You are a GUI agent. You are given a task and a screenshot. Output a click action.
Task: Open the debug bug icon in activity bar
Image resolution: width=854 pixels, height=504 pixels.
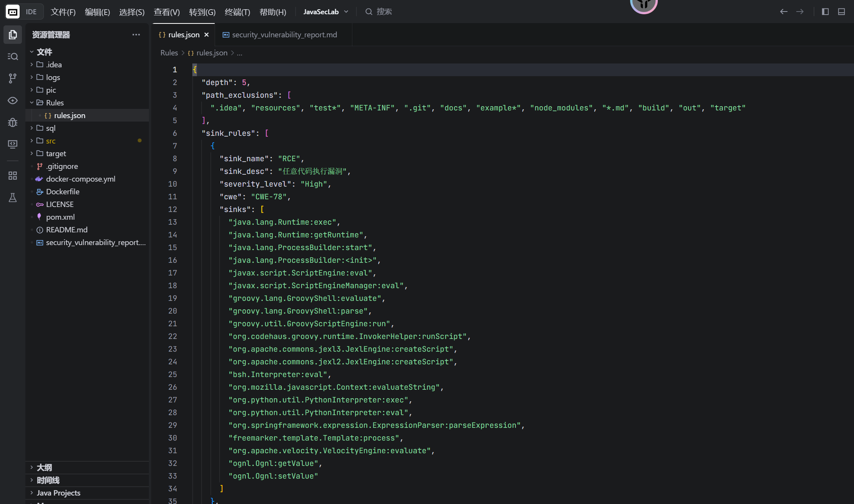coord(13,122)
